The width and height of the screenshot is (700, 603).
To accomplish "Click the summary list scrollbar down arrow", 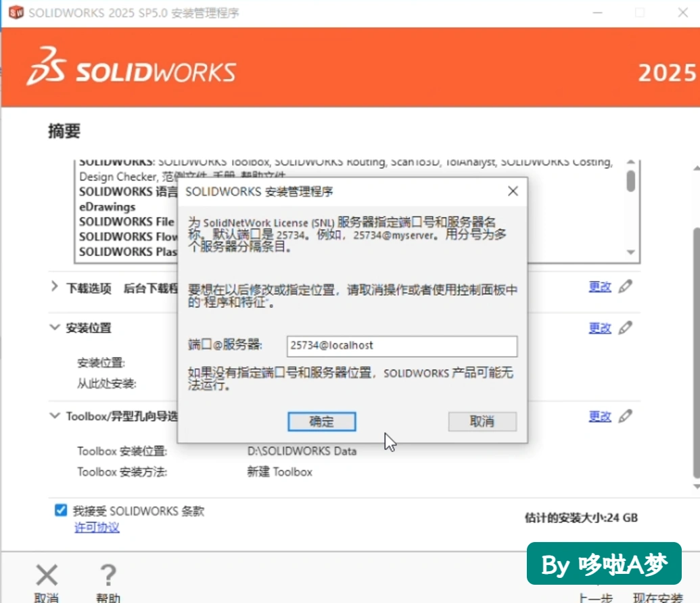I will (631, 252).
